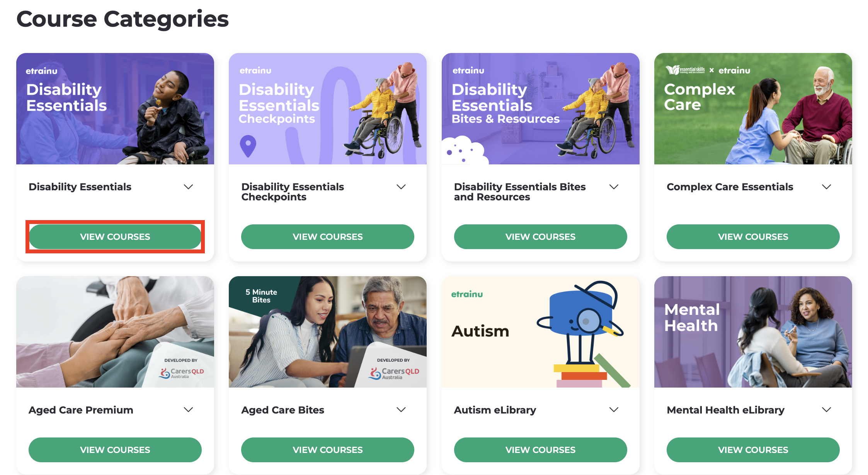View courses in Aged Care Premium
The width and height of the screenshot is (868, 475).
pyautogui.click(x=115, y=450)
